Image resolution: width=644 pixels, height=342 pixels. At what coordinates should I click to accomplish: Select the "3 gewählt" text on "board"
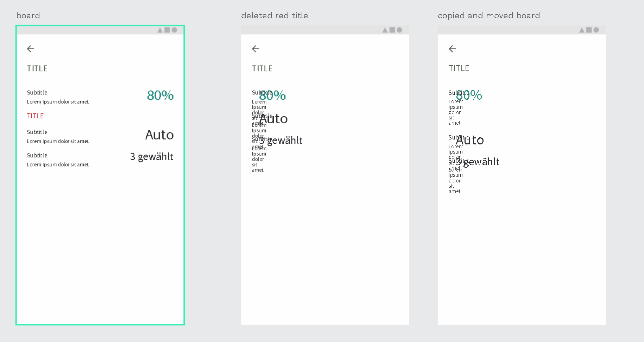(x=151, y=156)
